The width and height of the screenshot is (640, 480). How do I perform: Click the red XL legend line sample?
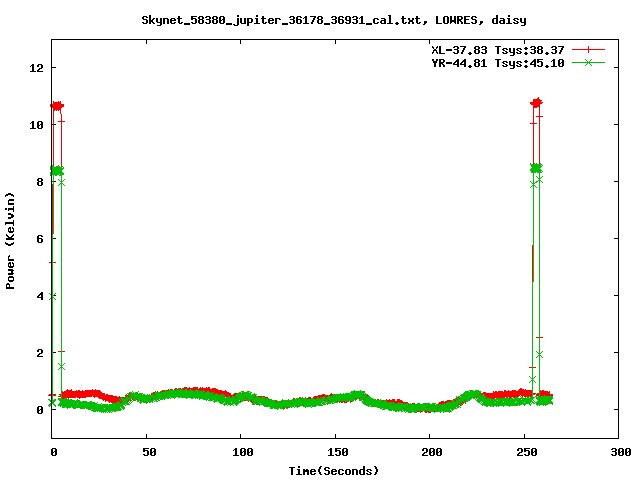[x=588, y=50]
